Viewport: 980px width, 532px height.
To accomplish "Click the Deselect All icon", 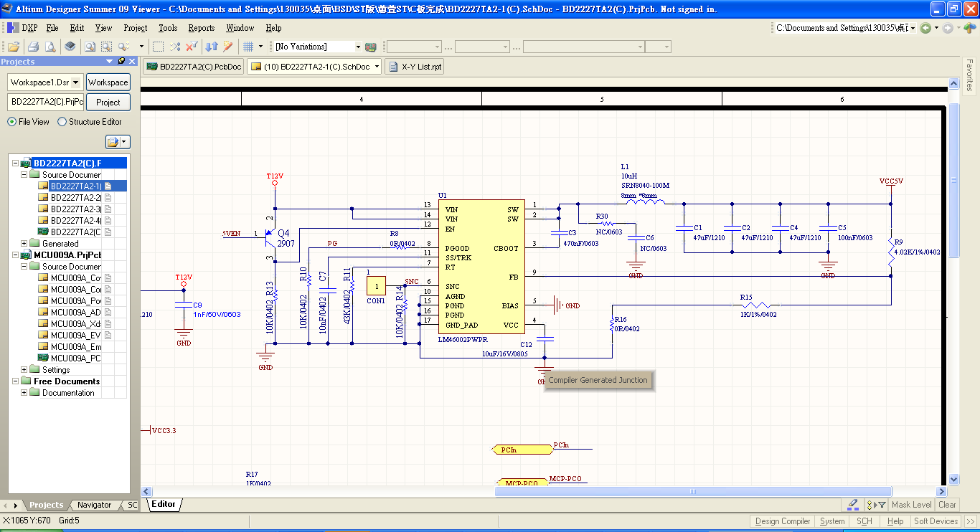I will (175, 47).
